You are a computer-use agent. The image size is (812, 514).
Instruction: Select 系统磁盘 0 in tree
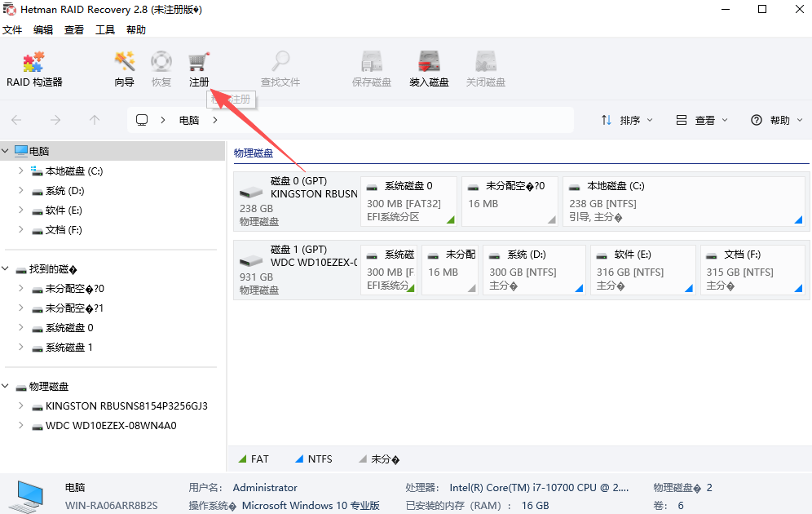69,328
